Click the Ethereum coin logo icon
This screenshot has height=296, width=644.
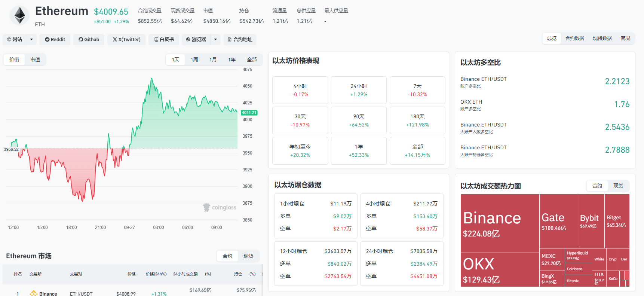pos(19,16)
